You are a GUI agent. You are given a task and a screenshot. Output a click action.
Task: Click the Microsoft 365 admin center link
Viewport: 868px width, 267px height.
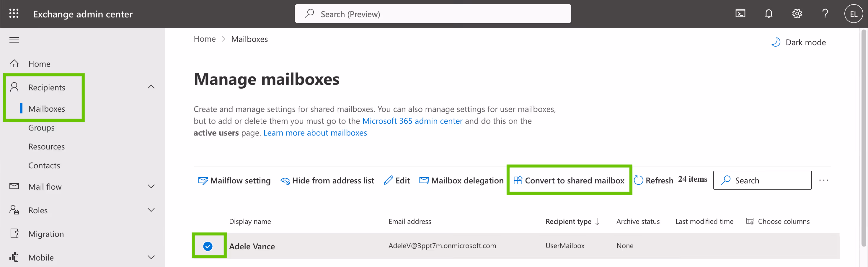[412, 121]
